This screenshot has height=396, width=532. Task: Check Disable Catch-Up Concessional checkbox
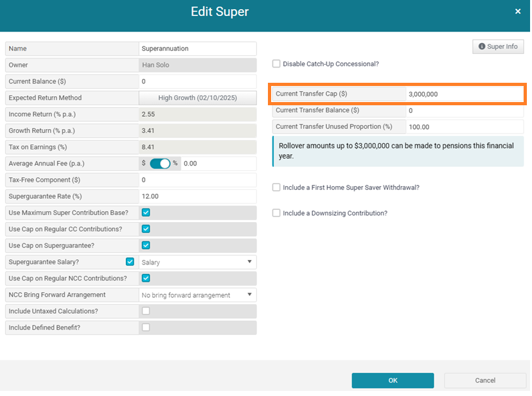coord(276,64)
